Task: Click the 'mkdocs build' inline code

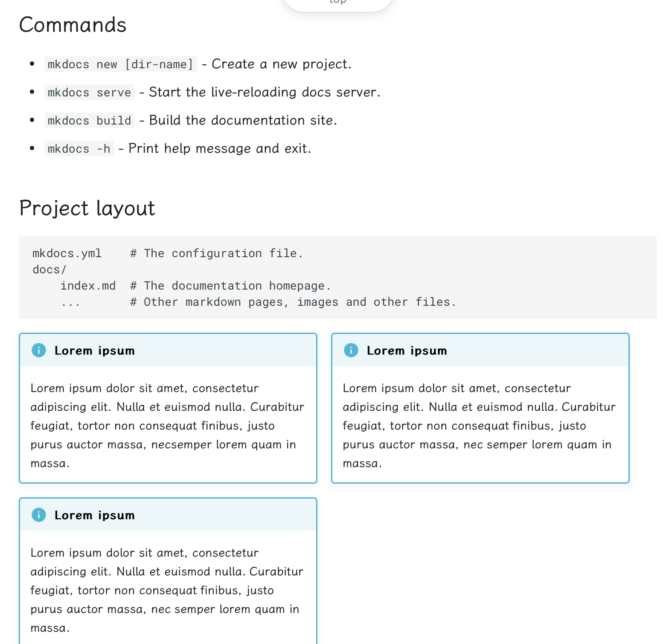Action: (x=89, y=121)
